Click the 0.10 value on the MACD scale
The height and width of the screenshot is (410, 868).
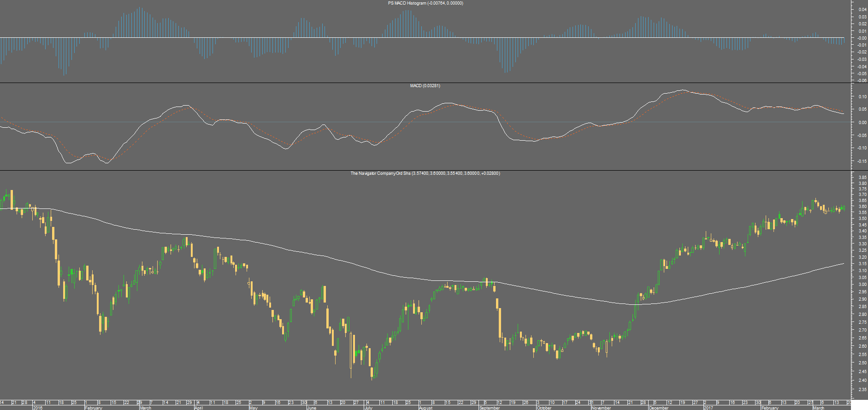coord(862,96)
